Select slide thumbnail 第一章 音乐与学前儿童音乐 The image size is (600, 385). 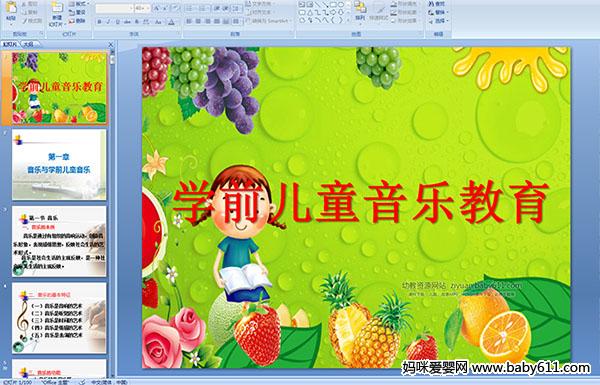59,165
